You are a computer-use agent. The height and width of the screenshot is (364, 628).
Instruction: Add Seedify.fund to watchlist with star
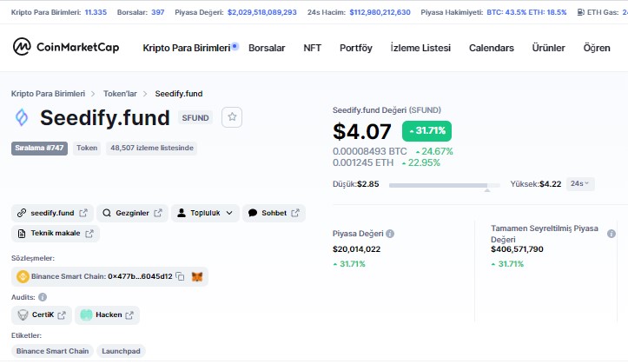(232, 117)
